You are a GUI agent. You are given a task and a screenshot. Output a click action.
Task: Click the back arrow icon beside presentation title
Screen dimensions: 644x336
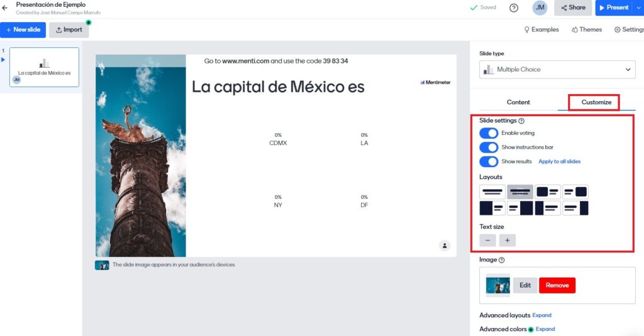pyautogui.click(x=5, y=8)
